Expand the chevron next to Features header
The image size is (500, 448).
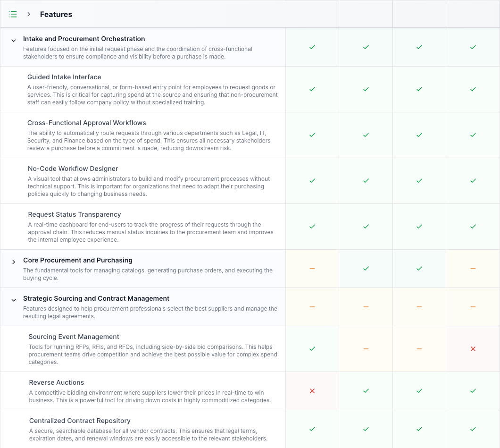[29, 14]
